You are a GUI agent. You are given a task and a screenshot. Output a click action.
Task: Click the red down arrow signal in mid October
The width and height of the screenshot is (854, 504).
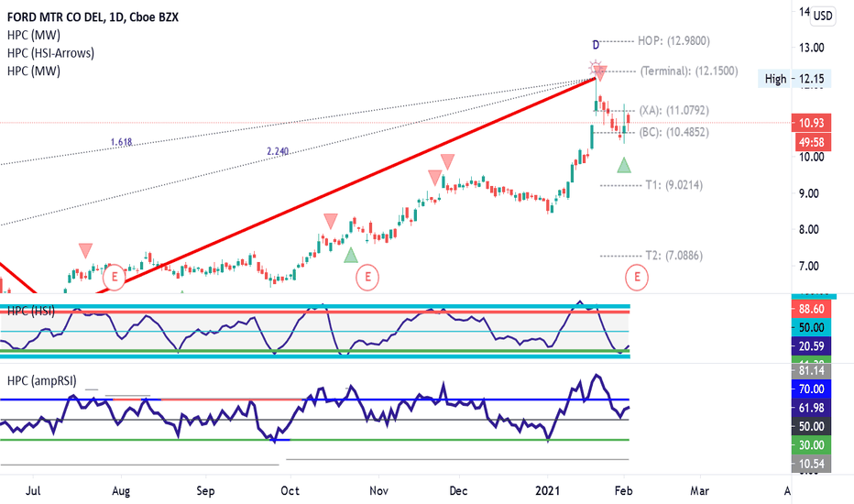tap(331, 221)
